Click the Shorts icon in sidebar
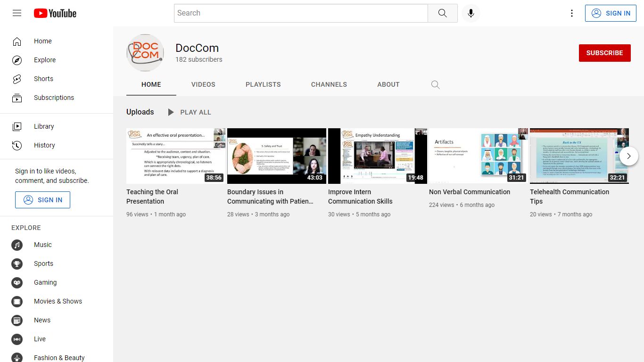 tap(17, 79)
